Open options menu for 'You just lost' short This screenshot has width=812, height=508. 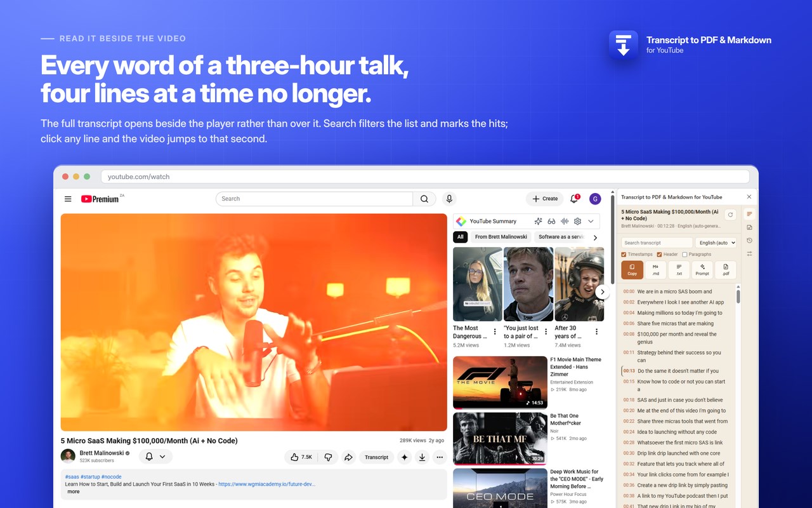coord(546,331)
